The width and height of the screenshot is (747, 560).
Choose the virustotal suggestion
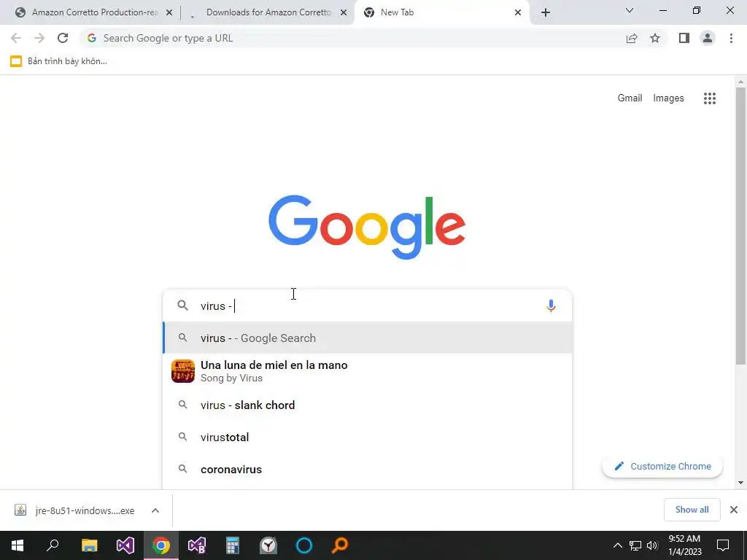coord(367,437)
